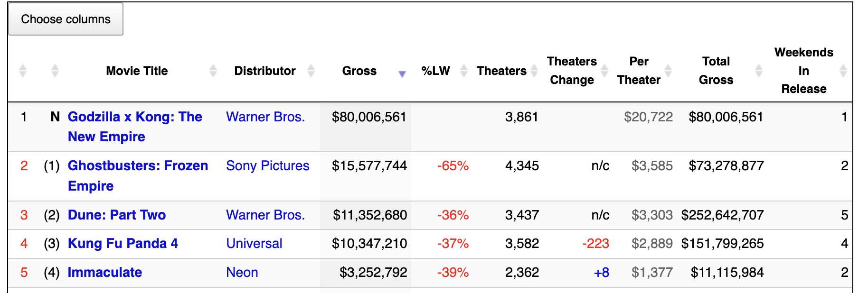
Task: Click the Total Gross column header text
Action: (716, 71)
